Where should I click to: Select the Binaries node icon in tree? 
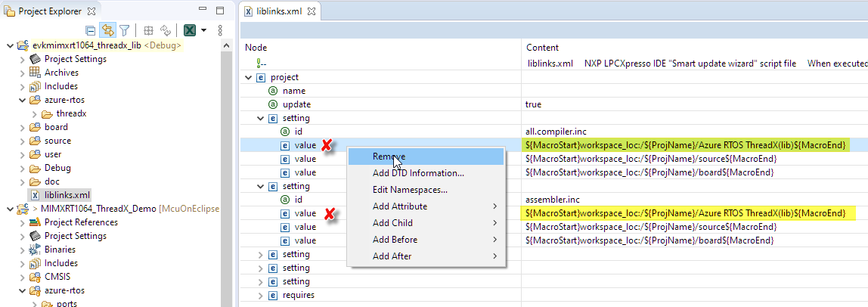[x=34, y=250]
